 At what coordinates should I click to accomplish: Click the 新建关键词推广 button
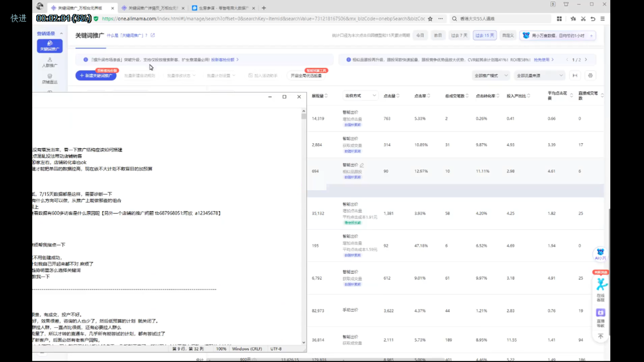coord(96,76)
